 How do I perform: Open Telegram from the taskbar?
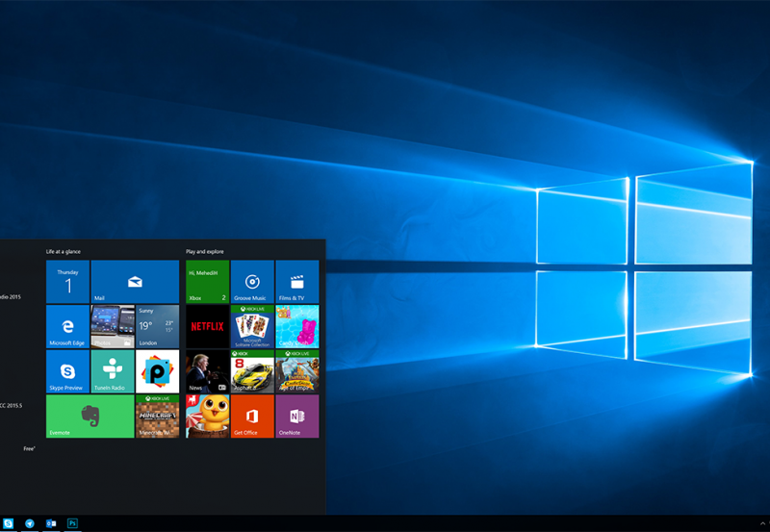click(x=30, y=523)
